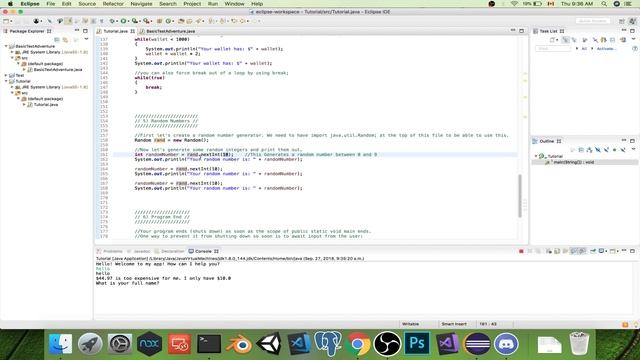
Task: Minimize the Console panel
Action: [x=624, y=251]
